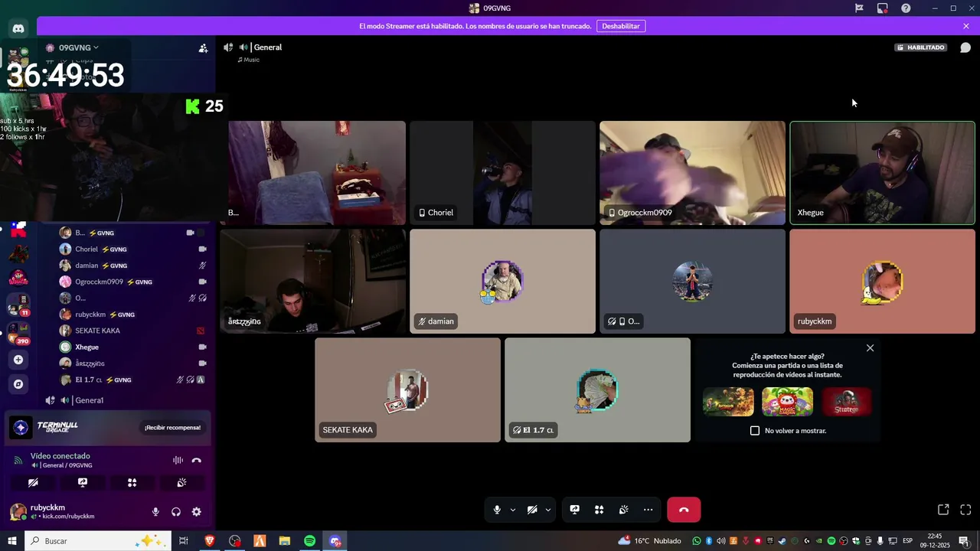Select Choriel in the voice member list
This screenshot has width=980, height=551.
click(133, 249)
